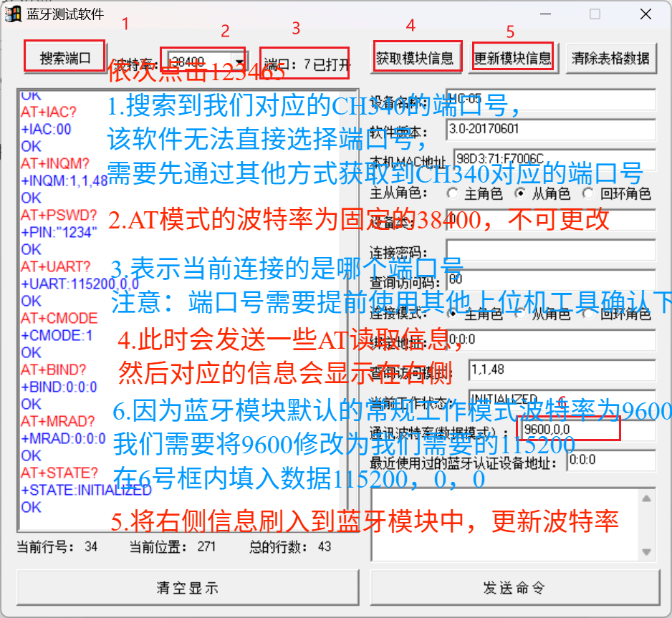The width and height of the screenshot is (672, 618).
Task: Click the log line AT+STATE?
Action: pos(59,473)
